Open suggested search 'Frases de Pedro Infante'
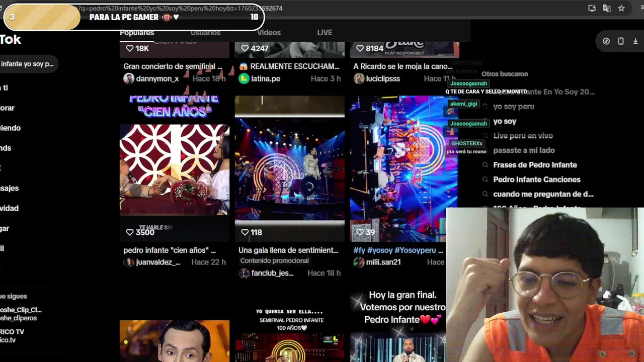The width and height of the screenshot is (644, 362). [x=535, y=165]
